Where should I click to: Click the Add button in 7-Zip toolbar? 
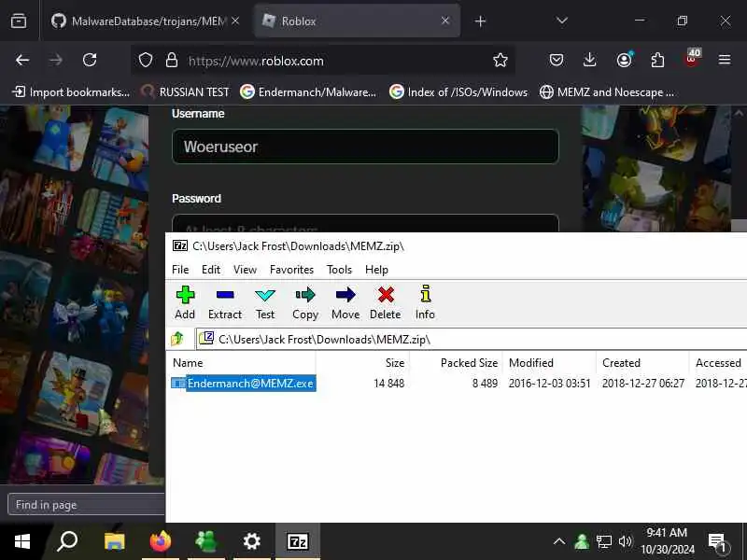(x=185, y=302)
